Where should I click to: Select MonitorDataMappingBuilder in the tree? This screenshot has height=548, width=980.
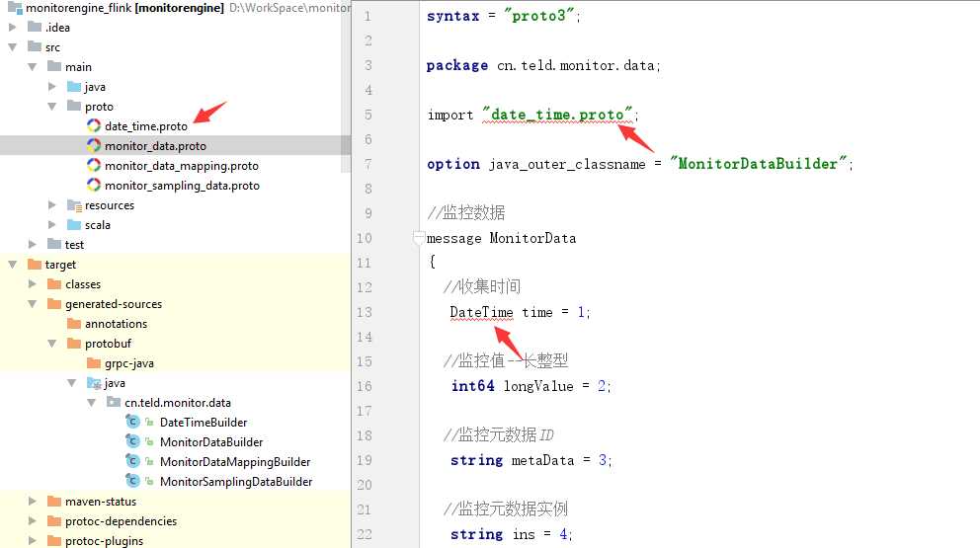coord(235,462)
